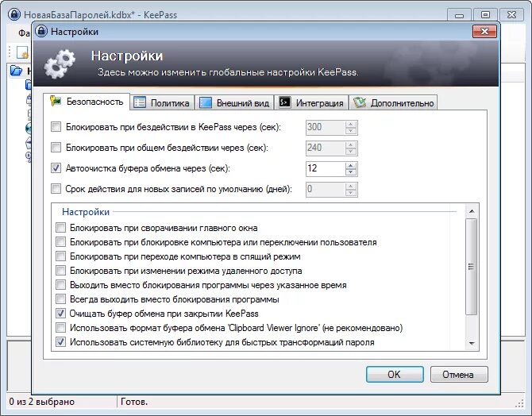Click the Внешний вид tab window icon
This screenshot has height=416, width=532.
[206, 102]
